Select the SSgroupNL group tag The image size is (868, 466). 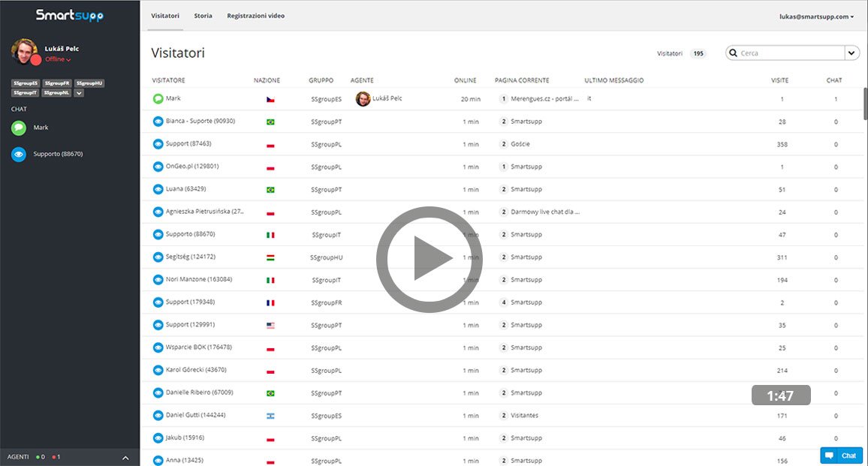[57, 92]
